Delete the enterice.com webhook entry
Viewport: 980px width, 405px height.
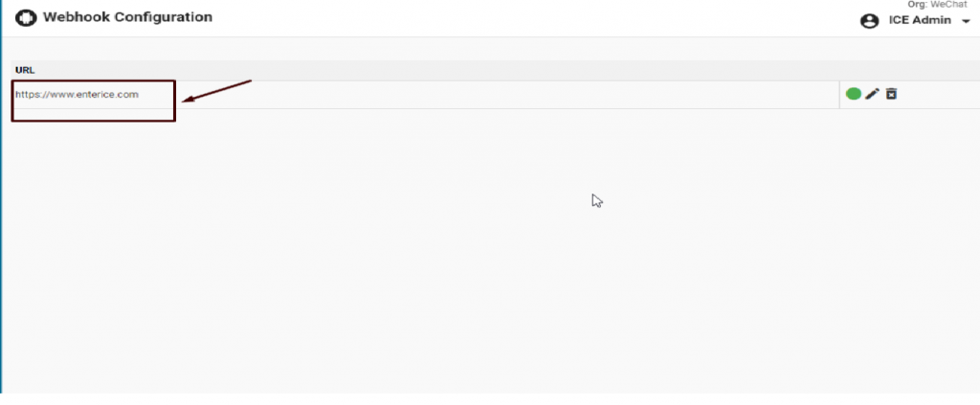click(x=891, y=94)
